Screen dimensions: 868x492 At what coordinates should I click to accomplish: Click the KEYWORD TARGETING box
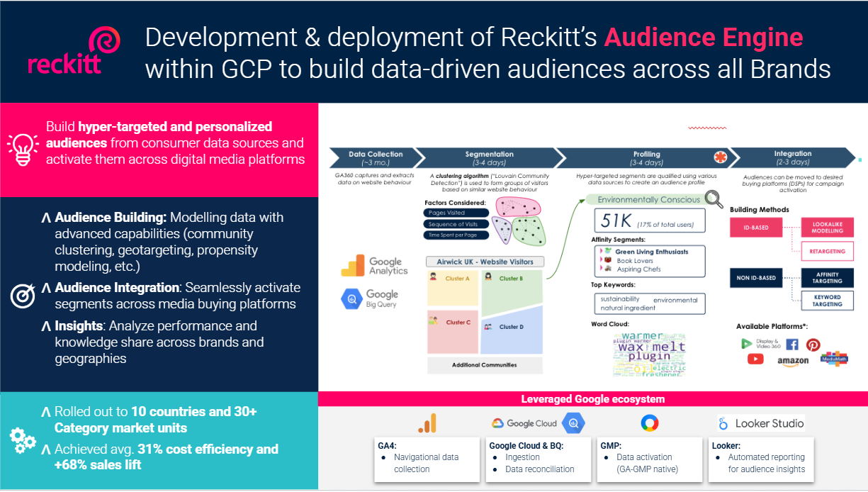[827, 301]
